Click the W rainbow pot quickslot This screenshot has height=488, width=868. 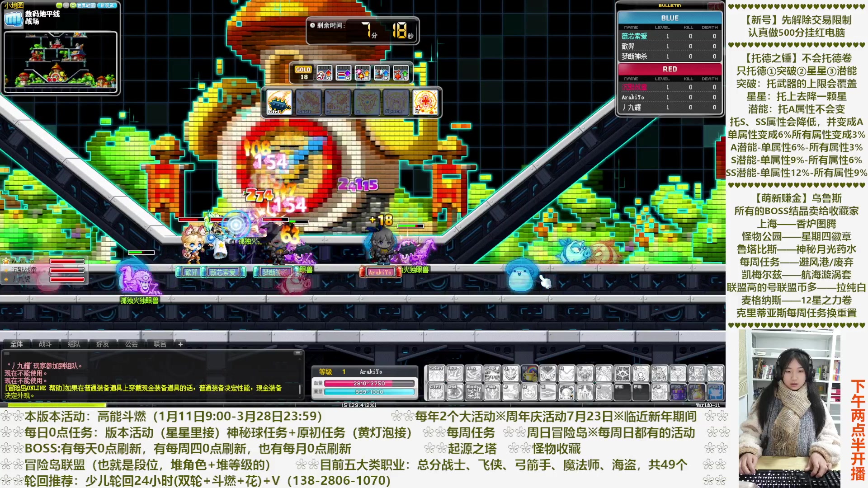click(529, 374)
